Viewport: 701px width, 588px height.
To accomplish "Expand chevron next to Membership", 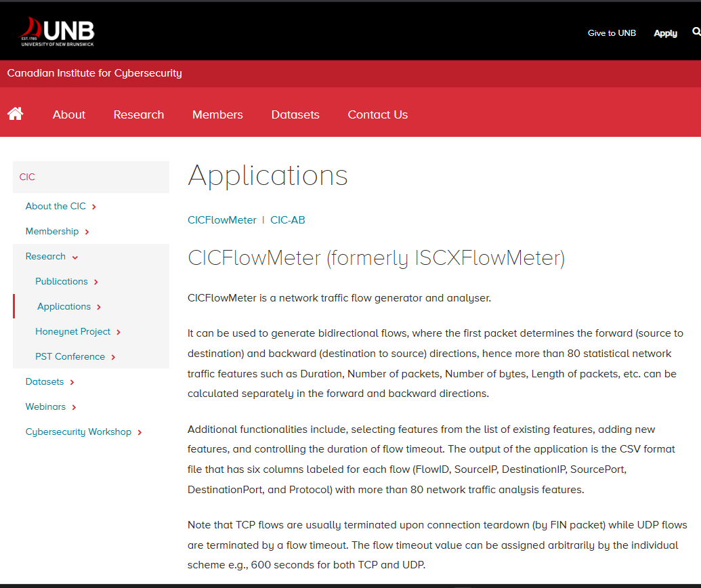I will (x=87, y=232).
